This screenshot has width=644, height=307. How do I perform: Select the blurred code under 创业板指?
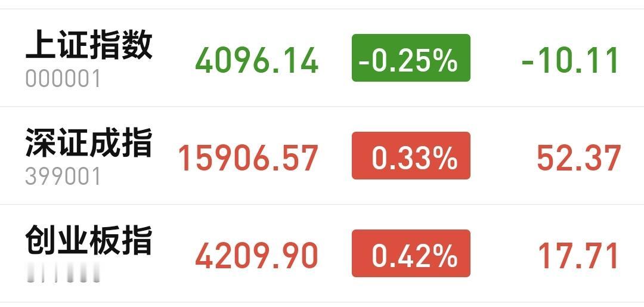click(x=63, y=274)
